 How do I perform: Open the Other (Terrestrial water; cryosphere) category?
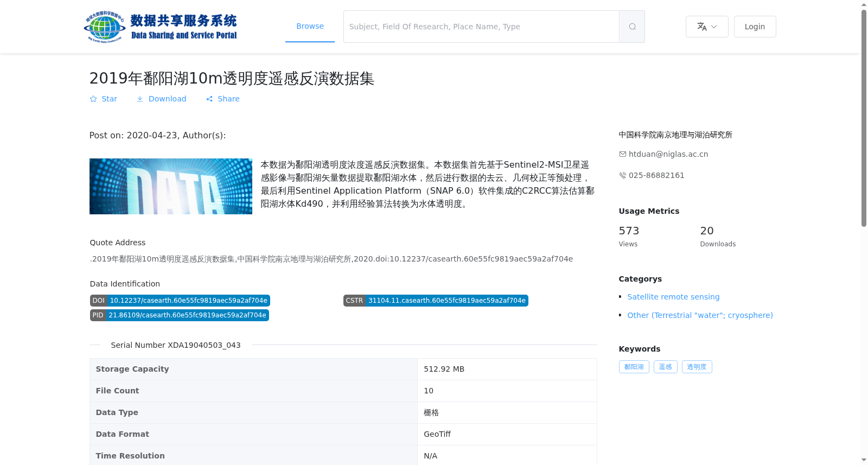700,315
